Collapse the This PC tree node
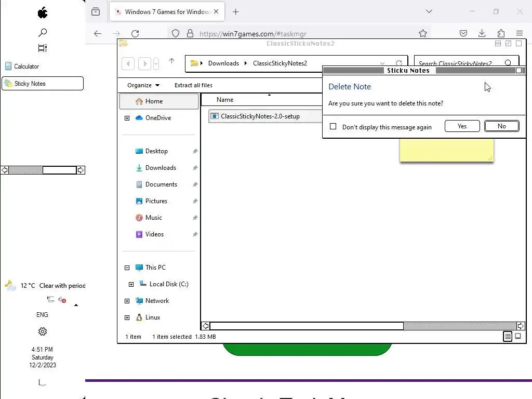Image resolution: width=532 pixels, height=399 pixels. click(127, 268)
